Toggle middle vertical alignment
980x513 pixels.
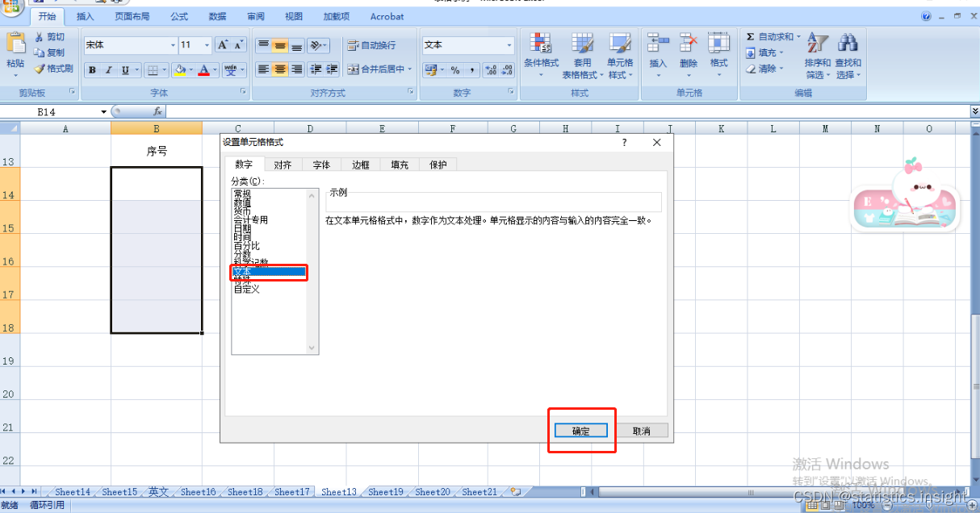coord(280,45)
